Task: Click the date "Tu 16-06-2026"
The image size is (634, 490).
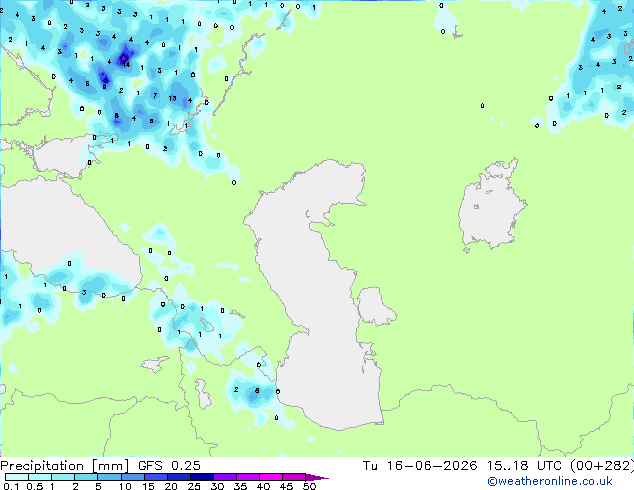Action: click(420, 466)
